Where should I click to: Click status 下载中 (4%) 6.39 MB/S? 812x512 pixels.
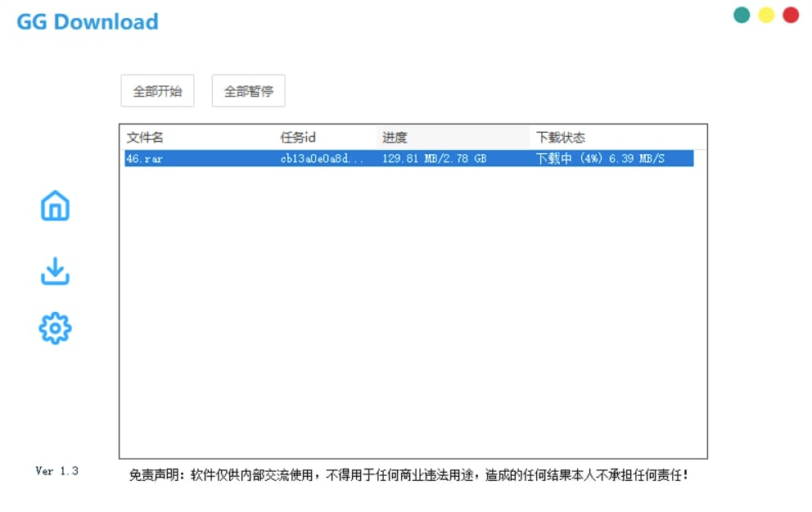[x=600, y=159]
